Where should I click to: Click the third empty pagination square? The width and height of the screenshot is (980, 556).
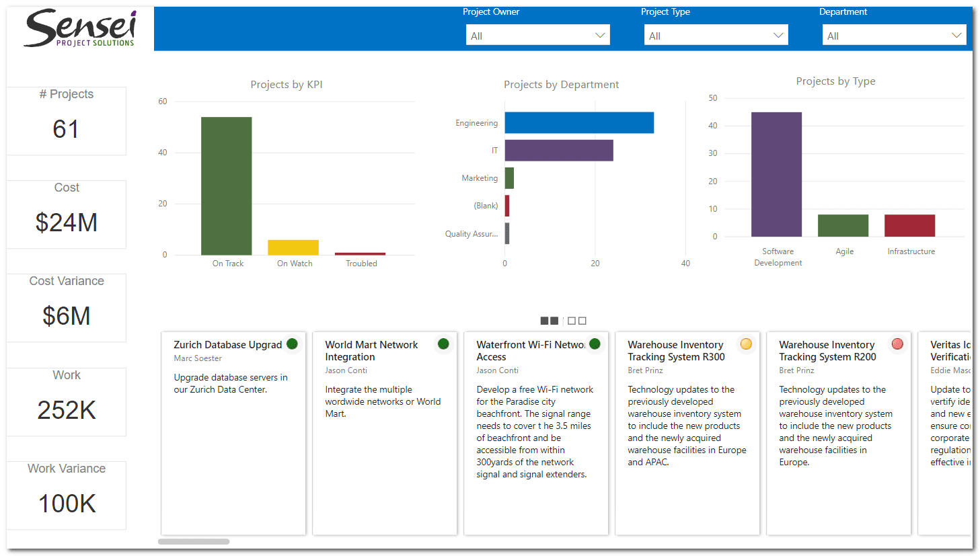572,321
